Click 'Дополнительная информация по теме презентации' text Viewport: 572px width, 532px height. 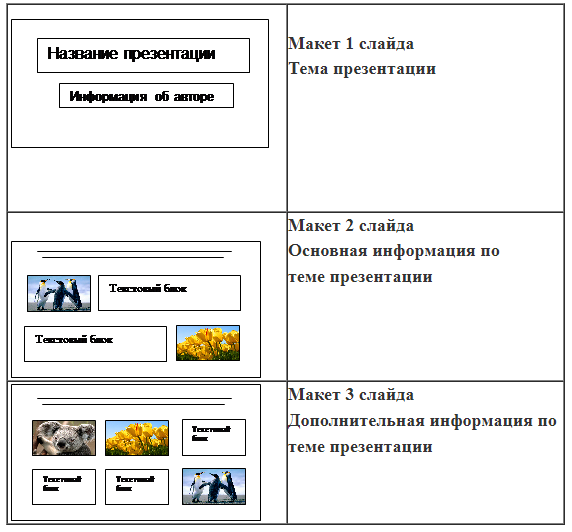(x=422, y=433)
